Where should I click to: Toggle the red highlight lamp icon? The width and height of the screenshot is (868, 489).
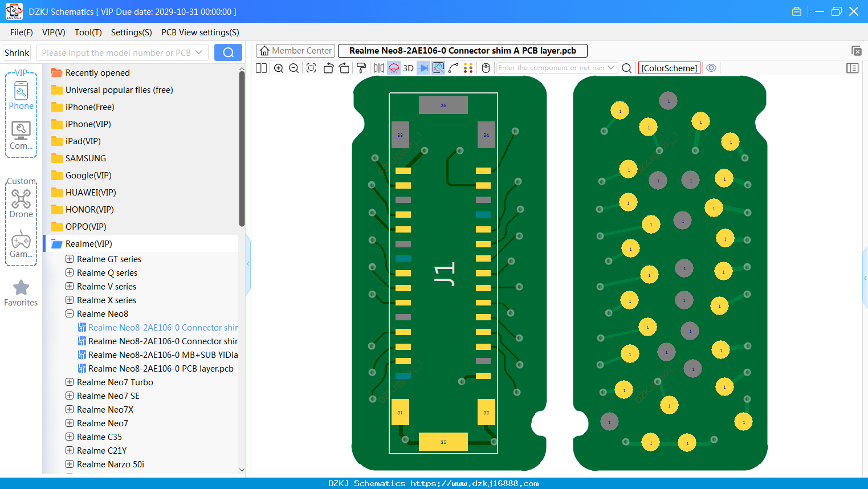pyautogui.click(x=394, y=68)
